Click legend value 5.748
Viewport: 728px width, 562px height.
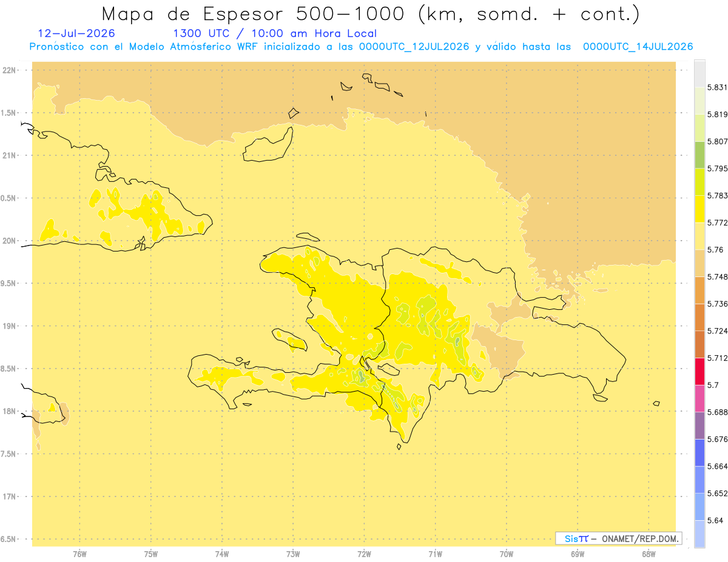click(x=717, y=277)
